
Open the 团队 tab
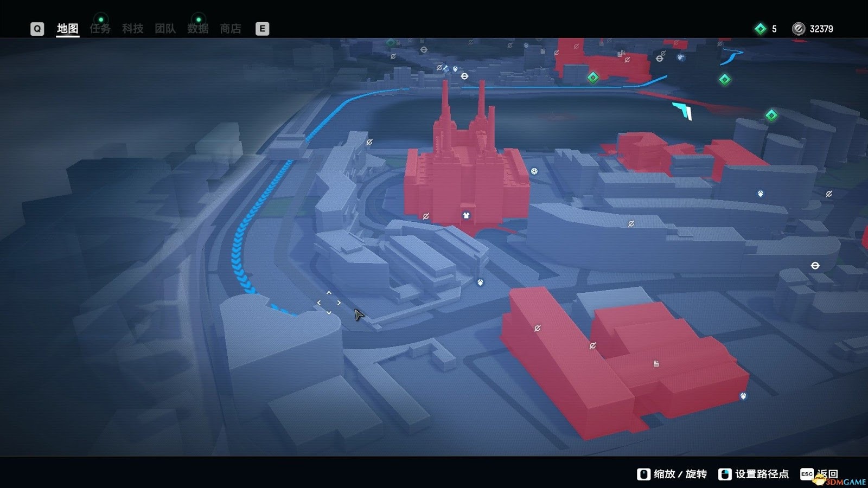click(x=165, y=29)
